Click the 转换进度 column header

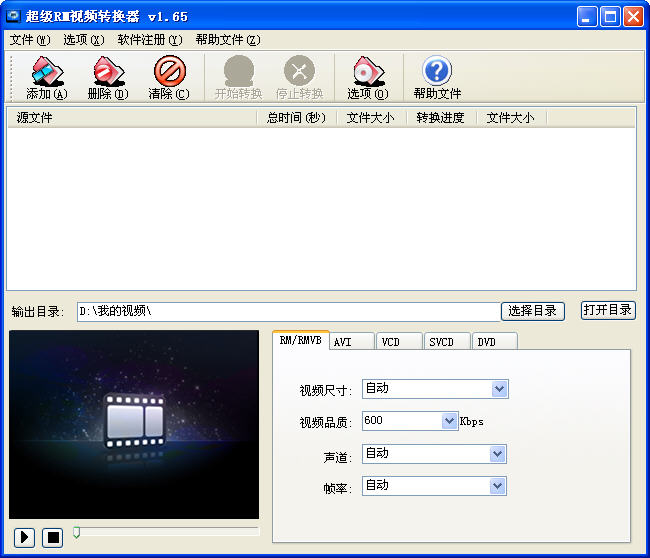[x=441, y=118]
